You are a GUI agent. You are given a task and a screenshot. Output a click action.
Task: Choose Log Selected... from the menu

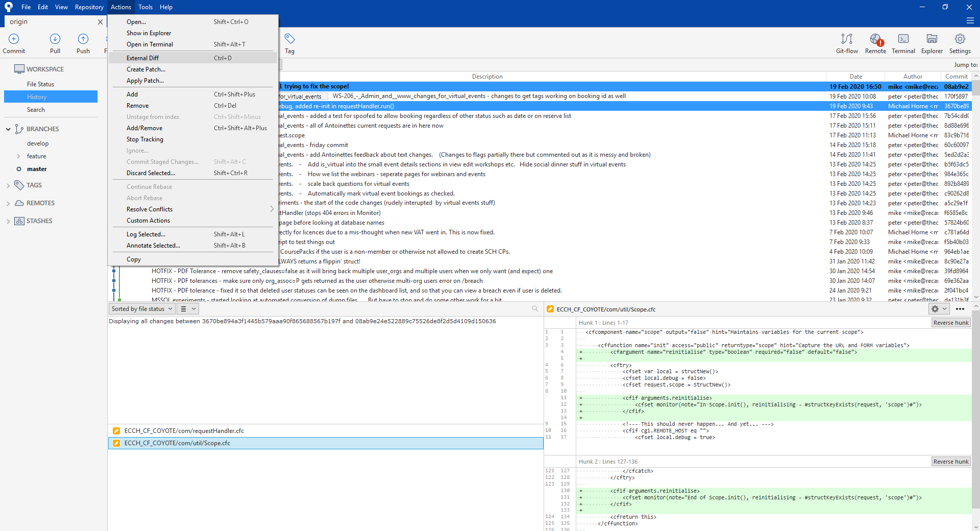tap(193, 234)
